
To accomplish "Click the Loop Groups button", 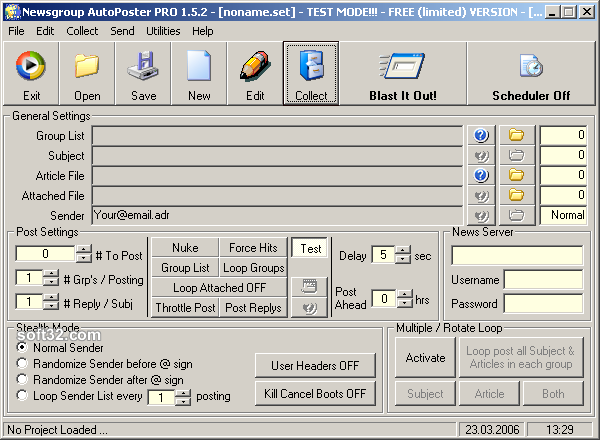I will point(253,268).
